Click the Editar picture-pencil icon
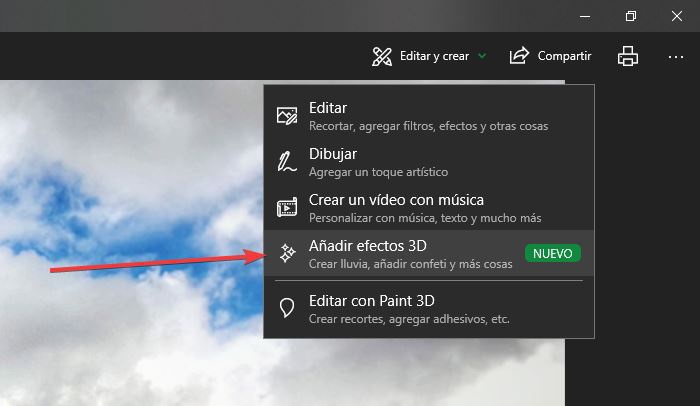The image size is (700, 406). point(287,116)
